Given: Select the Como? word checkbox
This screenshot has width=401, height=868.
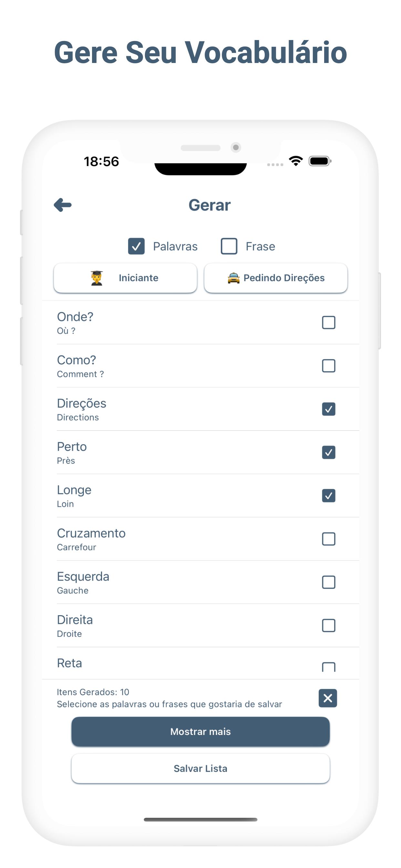Looking at the screenshot, I should pos(329,366).
